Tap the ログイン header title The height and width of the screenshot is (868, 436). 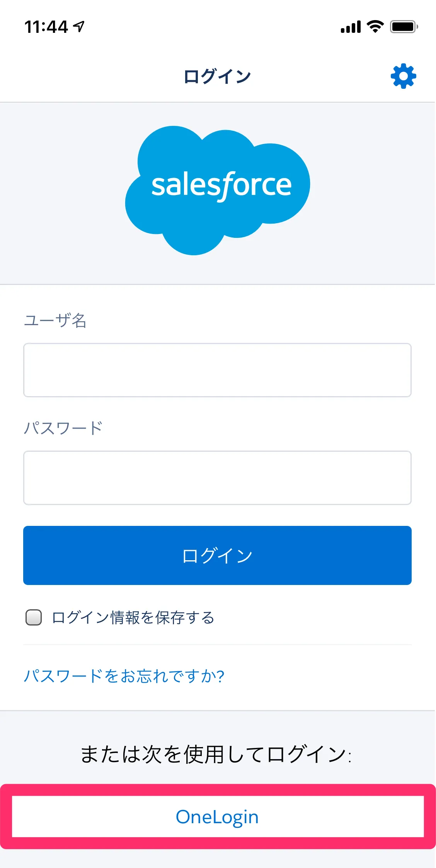(217, 76)
